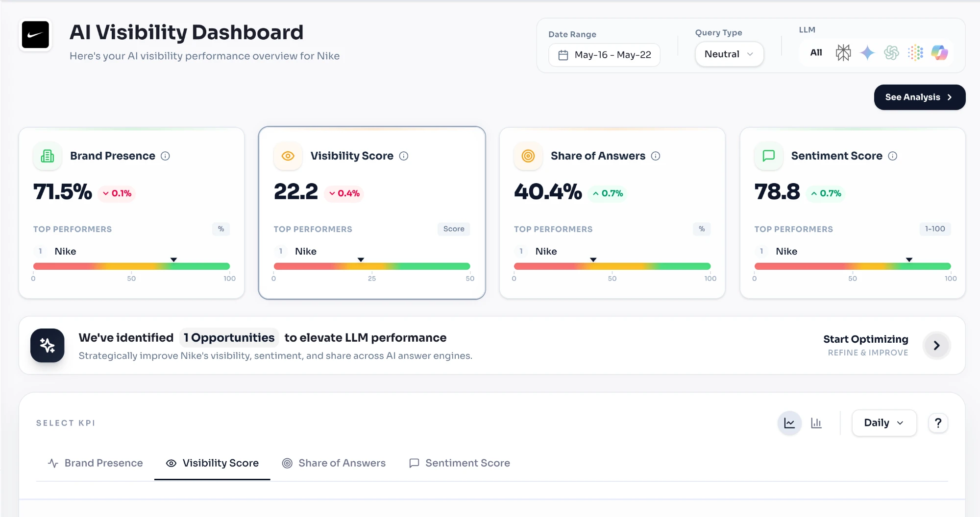Select Nike in Visibility Score top performers
The width and height of the screenshot is (980, 517).
pos(306,251)
